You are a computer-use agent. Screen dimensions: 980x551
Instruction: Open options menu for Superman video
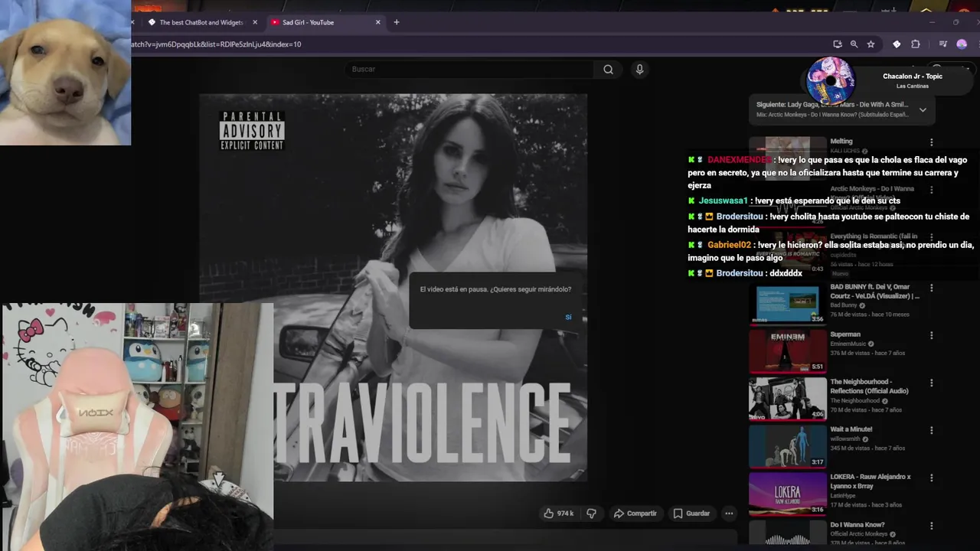[931, 335]
